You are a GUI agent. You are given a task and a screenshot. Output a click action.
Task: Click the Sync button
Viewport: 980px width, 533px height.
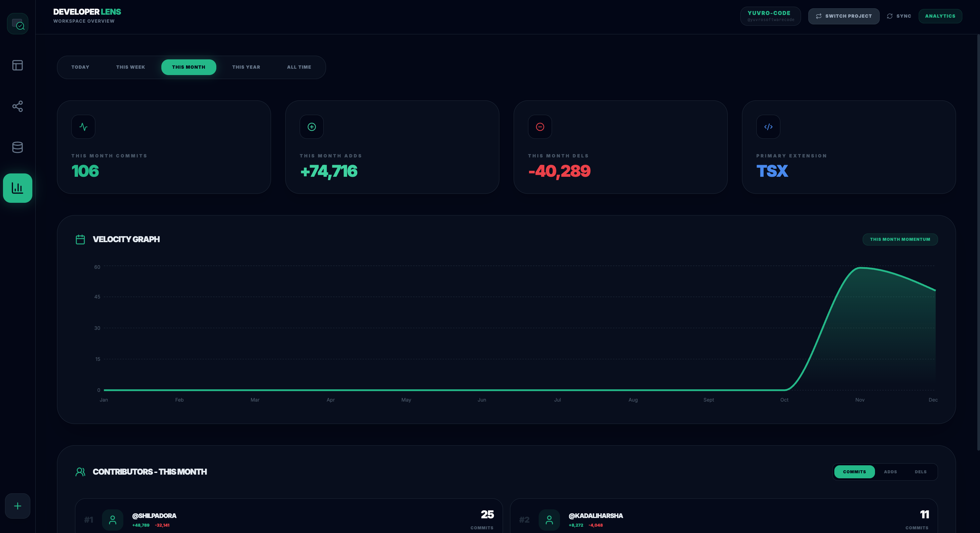(899, 16)
